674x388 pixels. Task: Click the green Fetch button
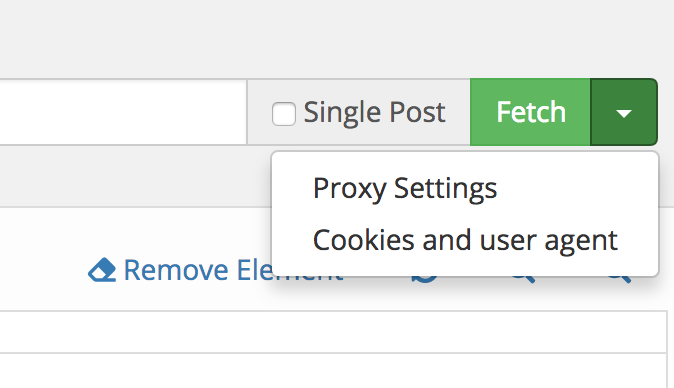(x=530, y=112)
